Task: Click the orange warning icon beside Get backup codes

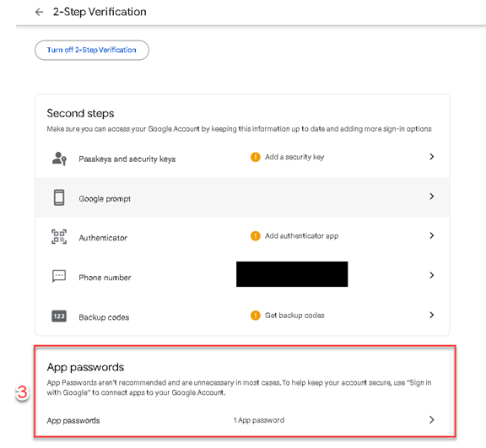Action: point(256,316)
